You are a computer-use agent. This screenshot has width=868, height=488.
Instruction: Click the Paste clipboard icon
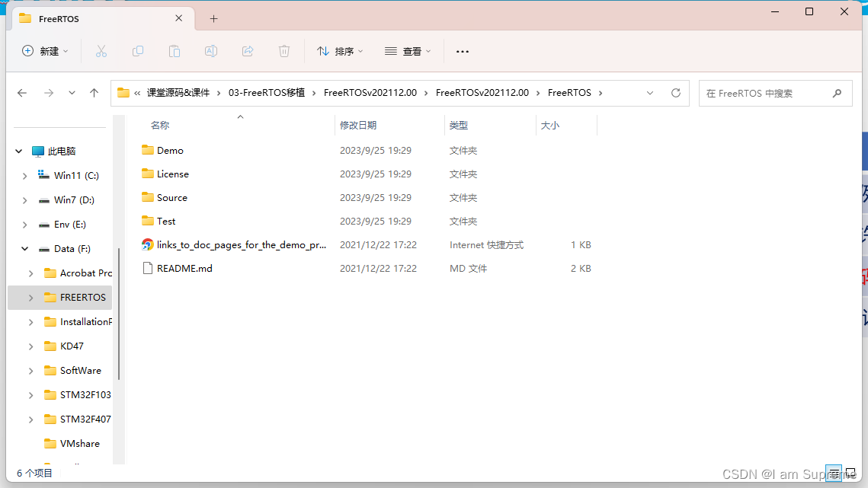[175, 52]
